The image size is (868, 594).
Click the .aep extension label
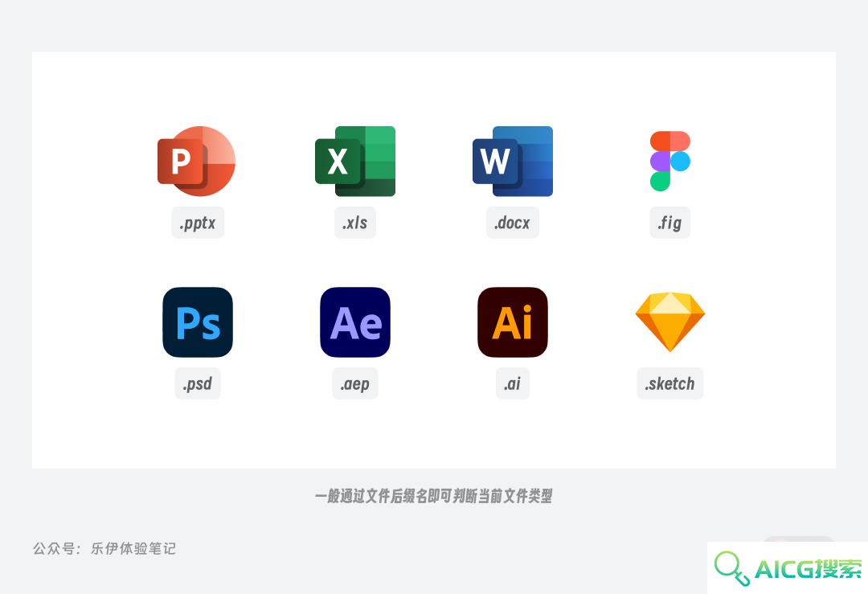point(355,383)
